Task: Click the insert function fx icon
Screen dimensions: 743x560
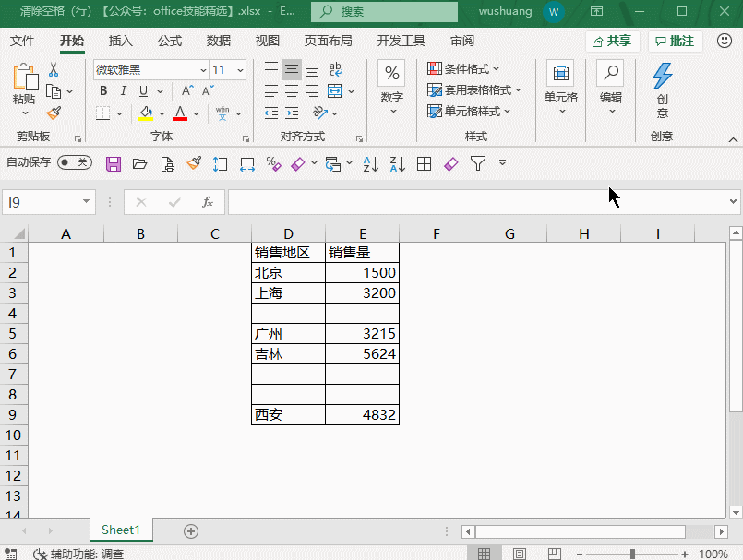Action: [208, 202]
